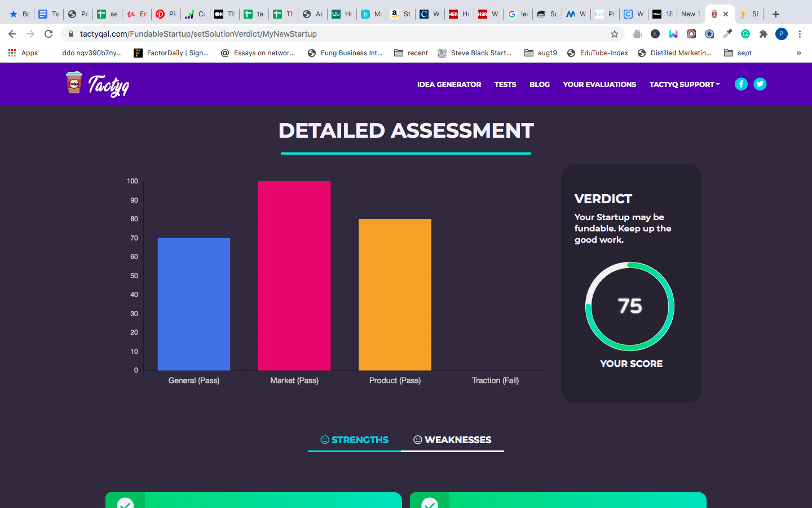This screenshot has width=812, height=508.
Task: Open the Chrome three-dot menu
Action: (x=800, y=34)
